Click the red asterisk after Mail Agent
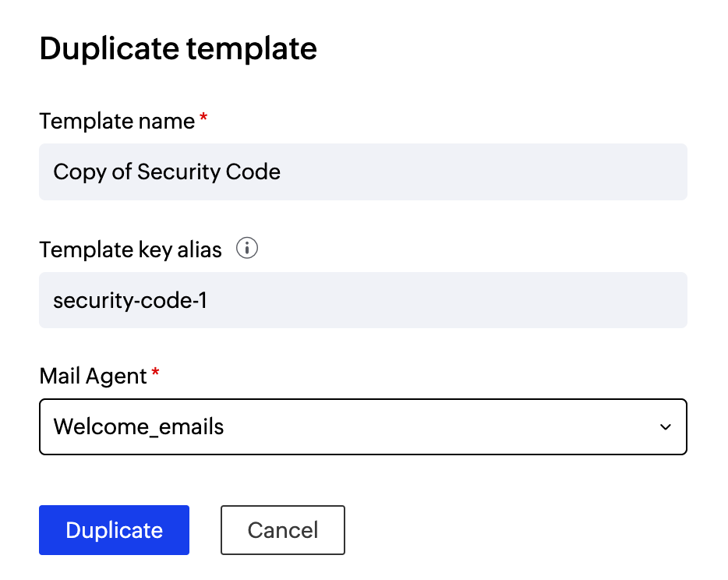The height and width of the screenshot is (580, 728). click(x=155, y=373)
